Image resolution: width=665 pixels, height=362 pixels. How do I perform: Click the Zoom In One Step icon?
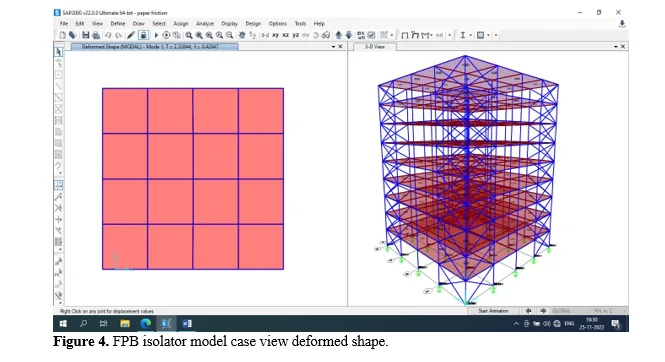coord(219,35)
